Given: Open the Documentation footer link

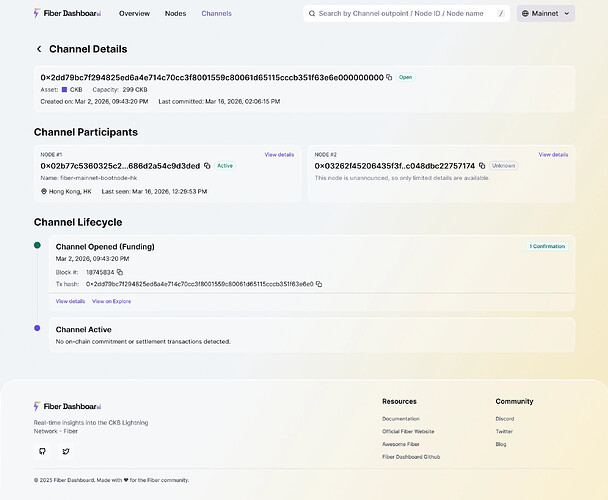Looking at the screenshot, I should tap(400, 419).
